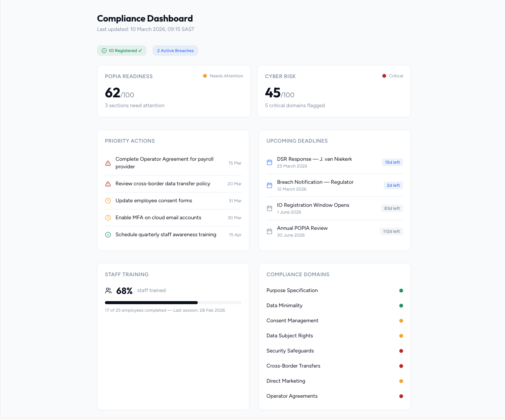Click the 20 Mar due date
505x420 pixels.
point(234,184)
